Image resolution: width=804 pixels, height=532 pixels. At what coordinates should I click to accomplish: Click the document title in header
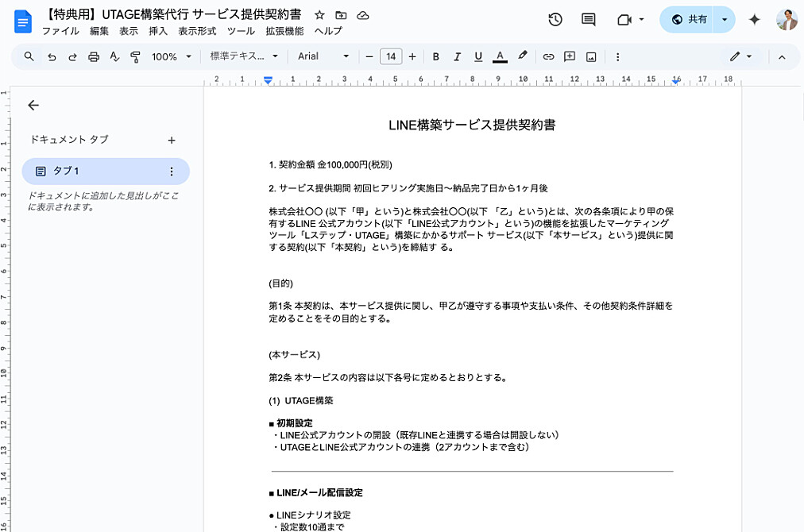(173, 14)
